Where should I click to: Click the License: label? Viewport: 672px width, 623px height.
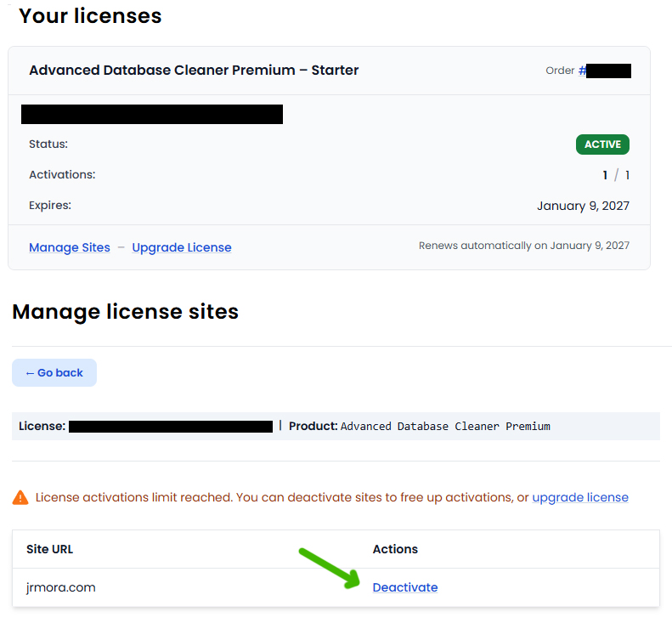[42, 426]
